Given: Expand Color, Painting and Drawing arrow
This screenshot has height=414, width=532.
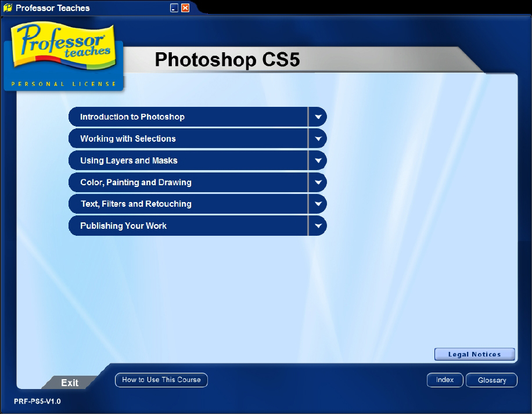Looking at the screenshot, I should point(318,182).
